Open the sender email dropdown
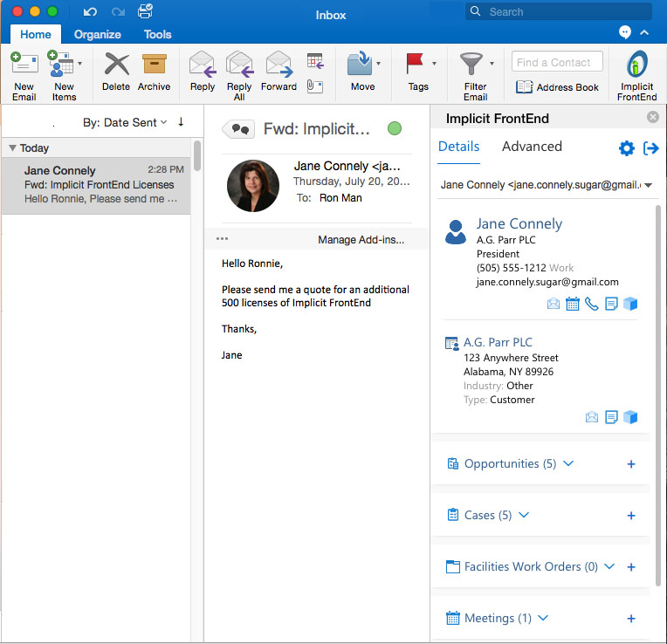667x644 pixels. [648, 185]
